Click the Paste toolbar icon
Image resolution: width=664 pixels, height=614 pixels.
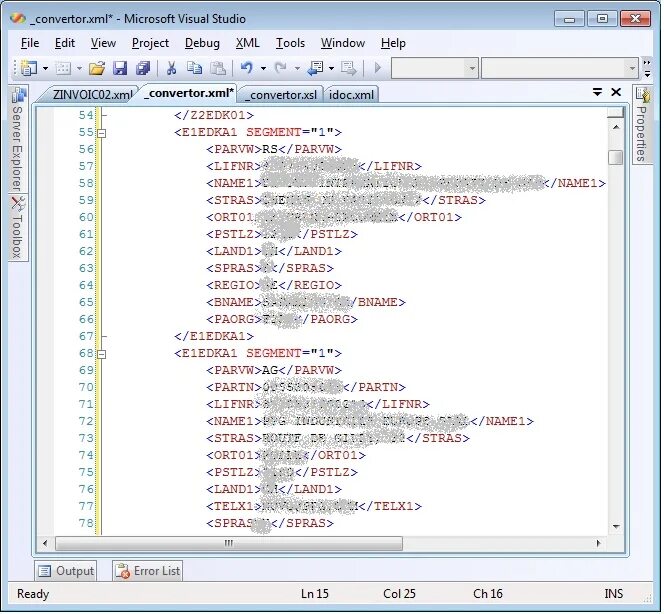pyautogui.click(x=218, y=68)
